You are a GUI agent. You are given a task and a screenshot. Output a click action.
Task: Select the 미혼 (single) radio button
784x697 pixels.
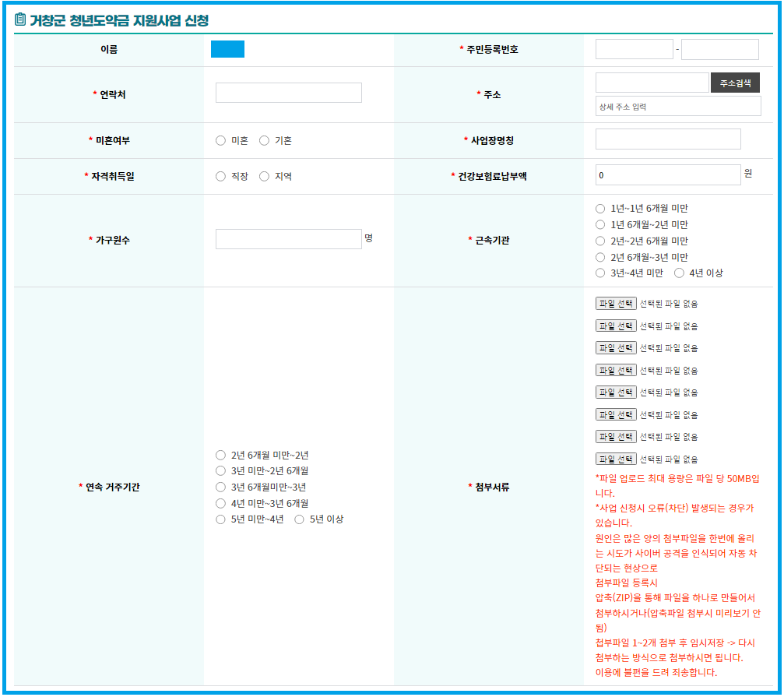[x=220, y=140]
